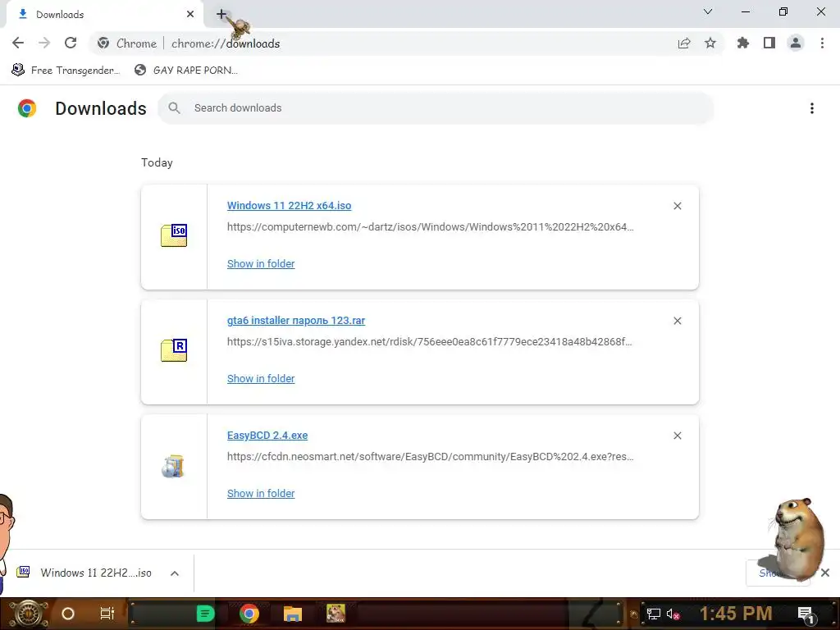
Task: Click the RAR archive file icon
Action: point(174,350)
